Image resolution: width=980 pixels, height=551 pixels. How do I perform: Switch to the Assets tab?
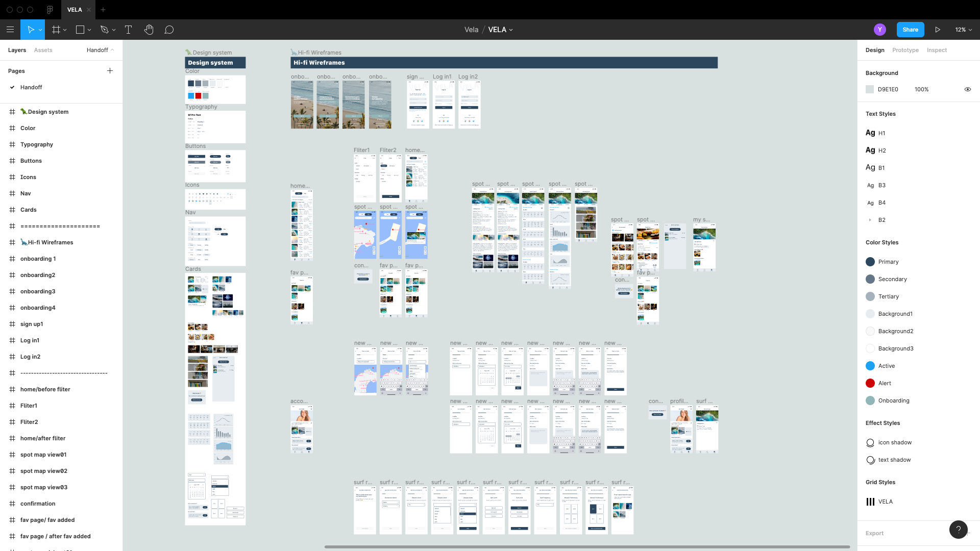pos(43,50)
